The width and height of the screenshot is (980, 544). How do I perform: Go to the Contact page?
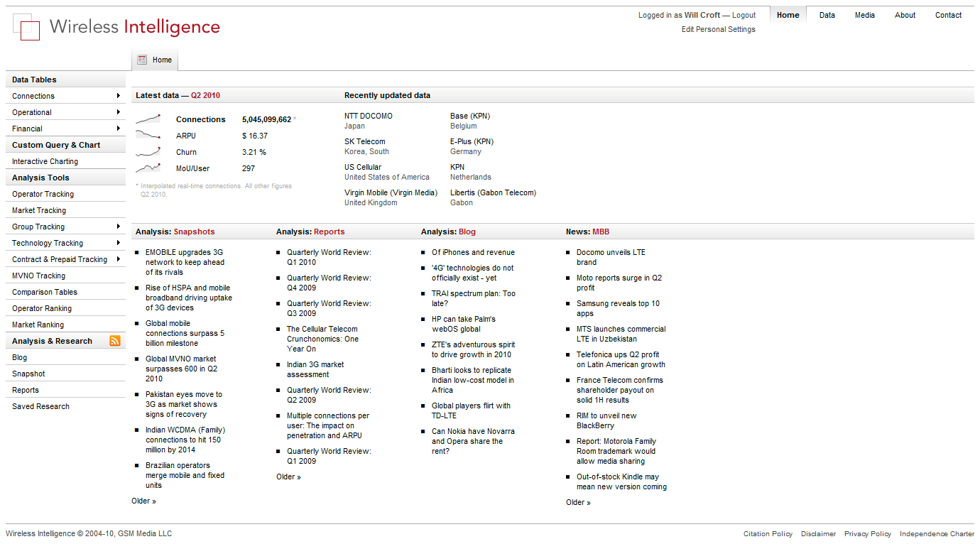tap(948, 15)
